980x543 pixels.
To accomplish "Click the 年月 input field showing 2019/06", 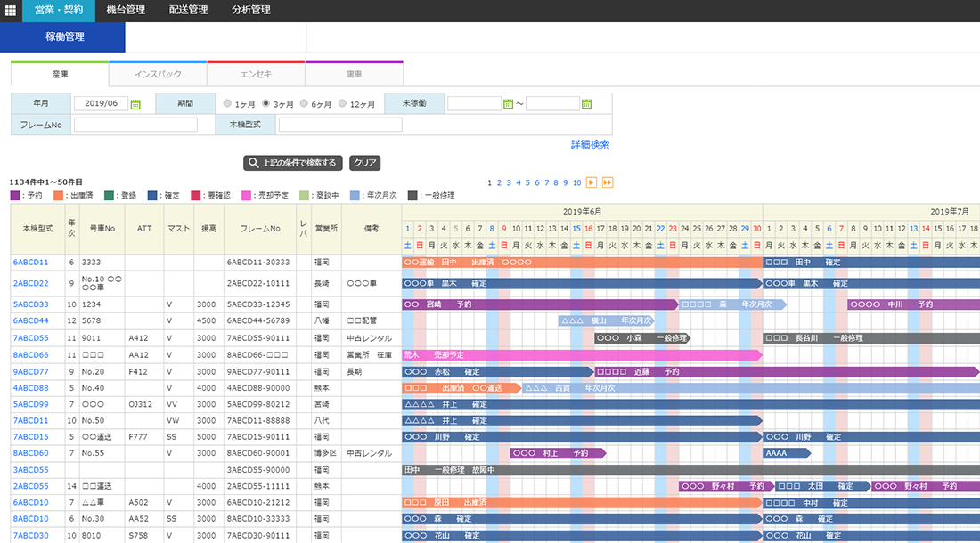I will pyautogui.click(x=101, y=103).
